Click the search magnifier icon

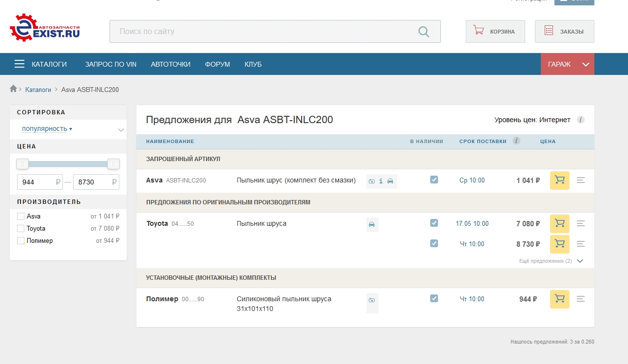424,32
